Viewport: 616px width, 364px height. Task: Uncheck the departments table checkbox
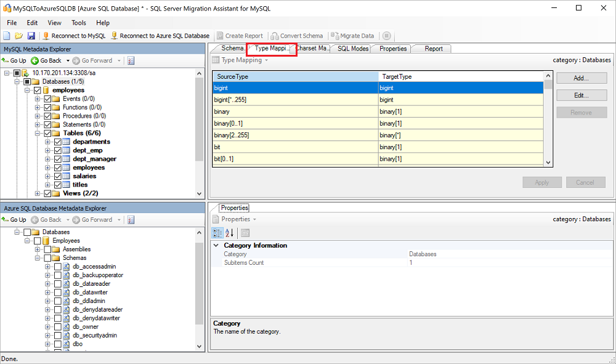(59, 141)
